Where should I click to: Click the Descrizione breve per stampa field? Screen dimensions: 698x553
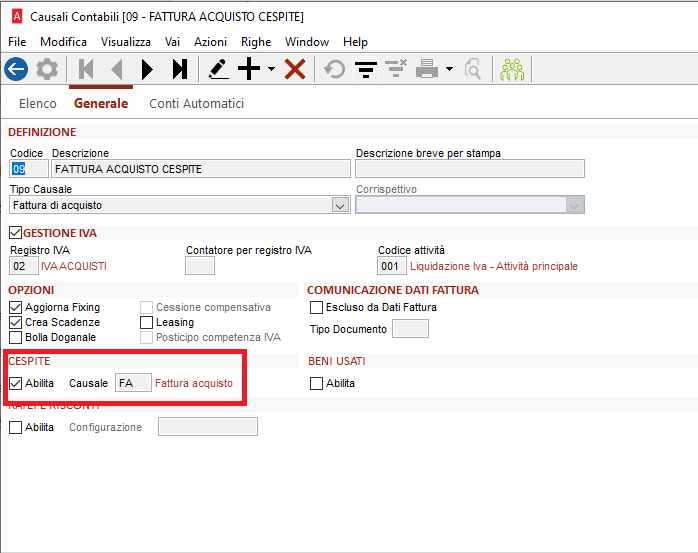coord(470,169)
